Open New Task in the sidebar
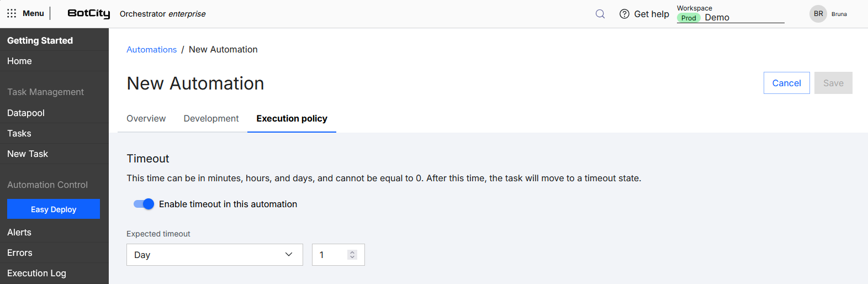The width and height of the screenshot is (868, 284). pos(28,154)
